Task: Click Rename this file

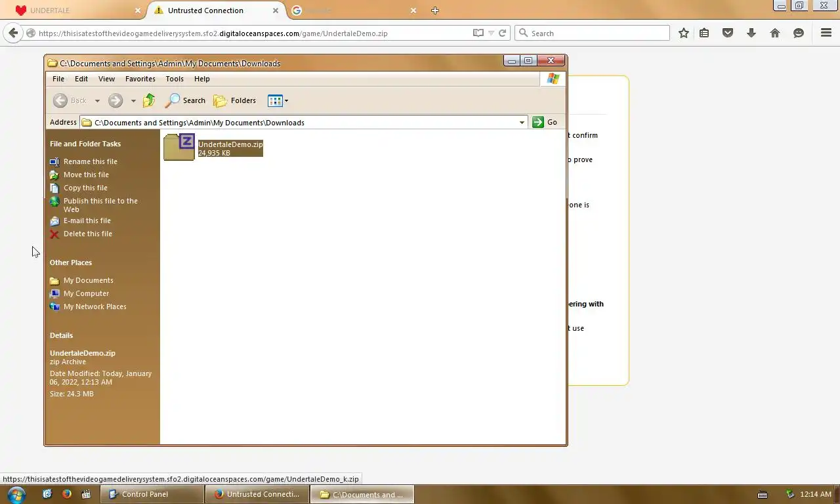Action: [91, 161]
